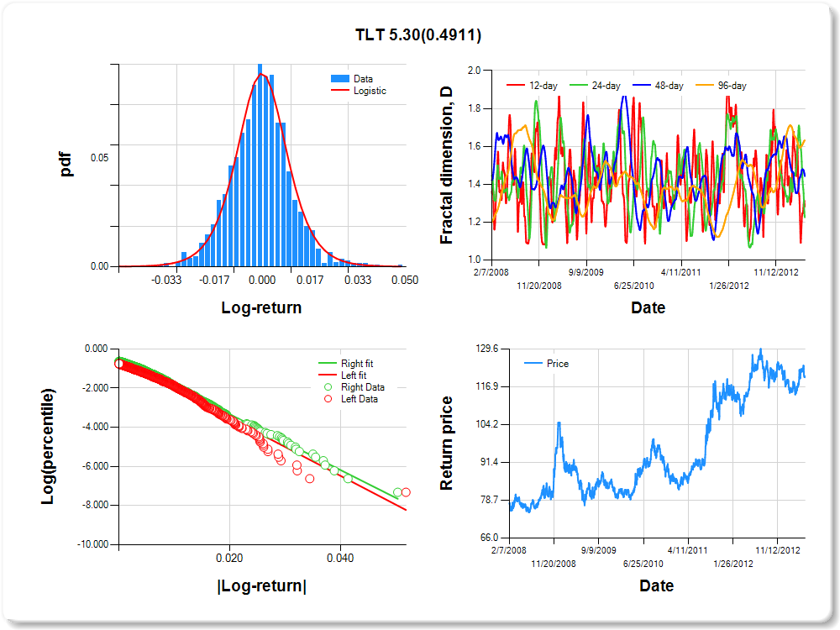This screenshot has width=840, height=630.
Task: Click the Left Data legend label
Action: tap(359, 399)
